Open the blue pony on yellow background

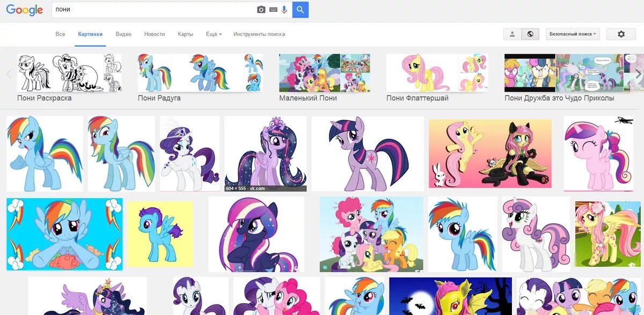point(160,235)
